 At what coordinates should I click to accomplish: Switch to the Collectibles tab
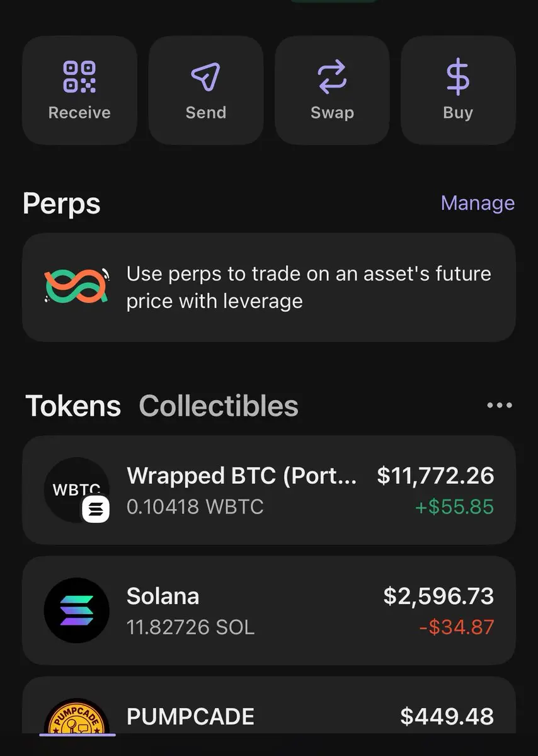(219, 406)
